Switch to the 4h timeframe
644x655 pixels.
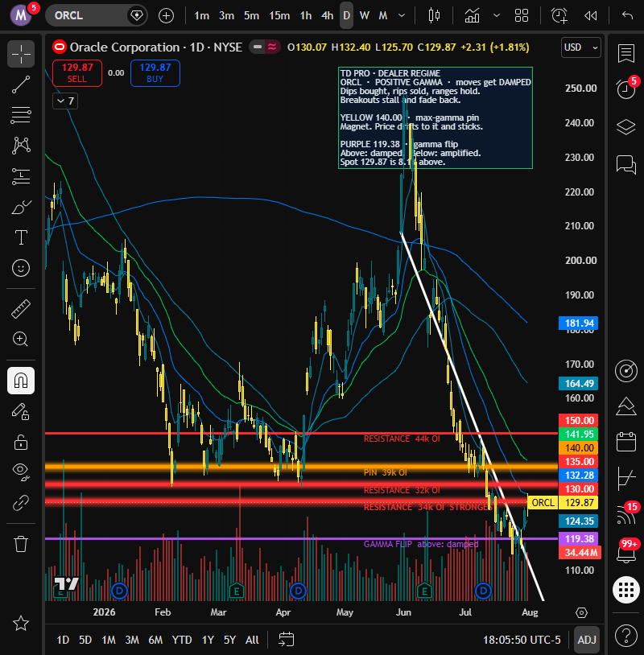pos(327,15)
